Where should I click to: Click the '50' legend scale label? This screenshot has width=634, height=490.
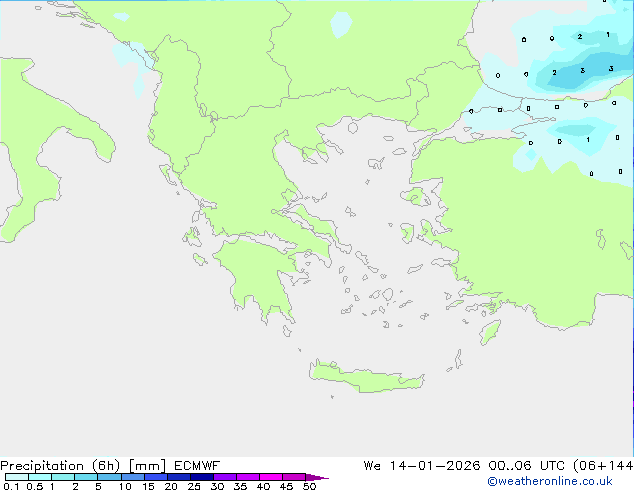click(x=310, y=486)
